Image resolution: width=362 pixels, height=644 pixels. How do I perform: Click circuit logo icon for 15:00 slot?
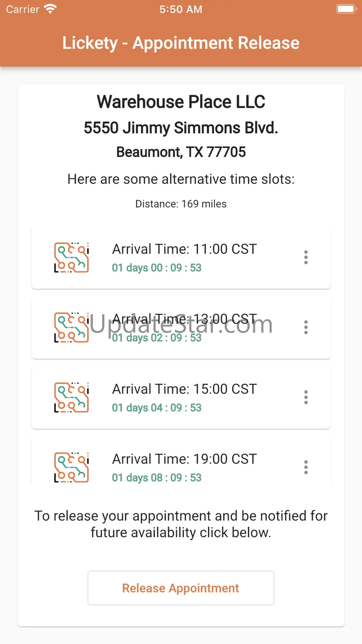point(71,397)
